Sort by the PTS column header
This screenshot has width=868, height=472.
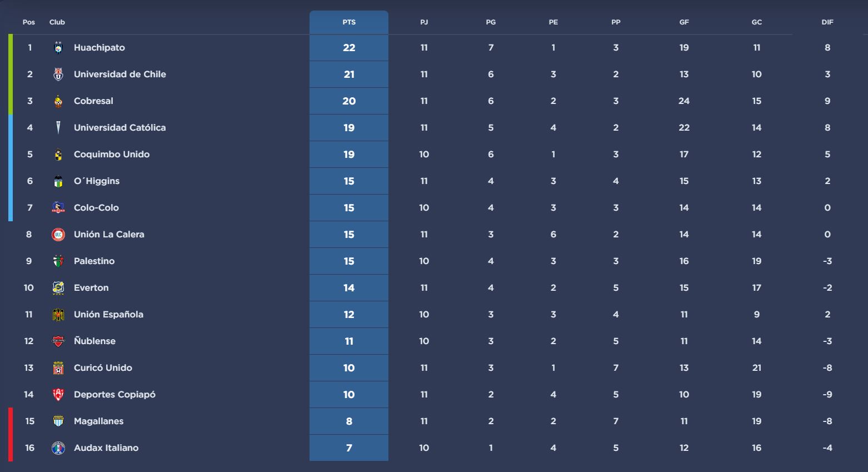tap(349, 22)
